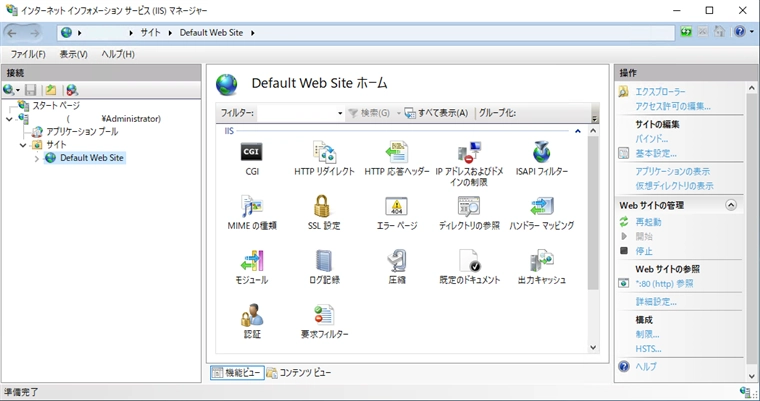Open SSL 設定 feature

324,213
